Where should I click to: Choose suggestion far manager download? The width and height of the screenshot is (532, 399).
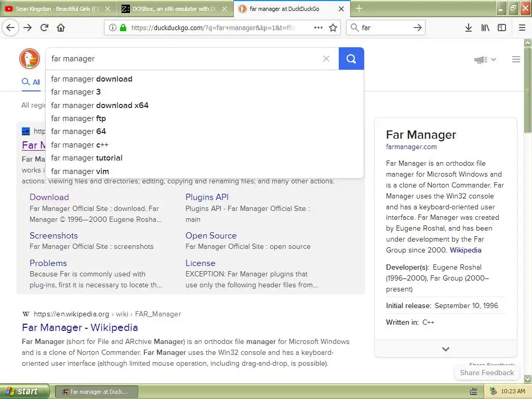point(205,79)
